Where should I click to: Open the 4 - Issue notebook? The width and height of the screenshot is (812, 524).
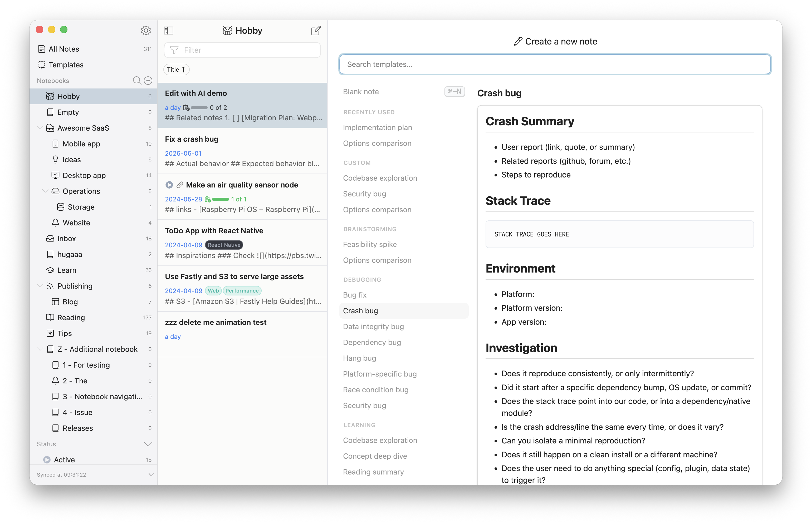[93, 412]
